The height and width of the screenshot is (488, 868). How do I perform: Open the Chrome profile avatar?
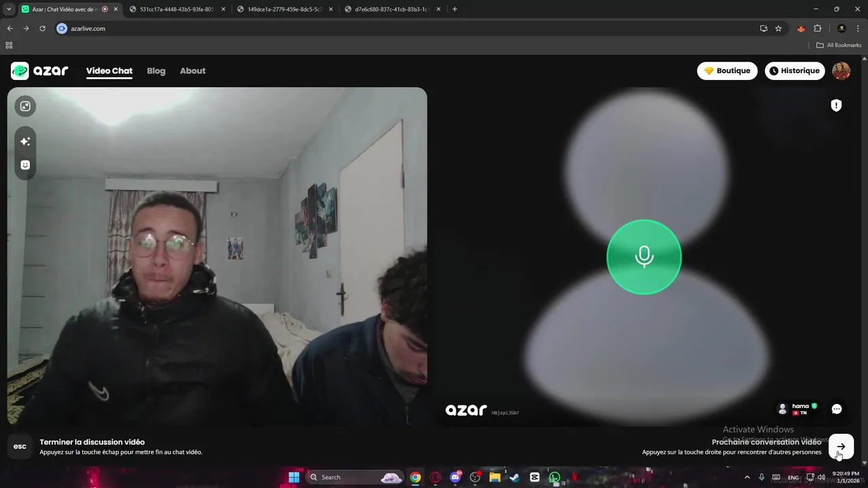coord(842,28)
